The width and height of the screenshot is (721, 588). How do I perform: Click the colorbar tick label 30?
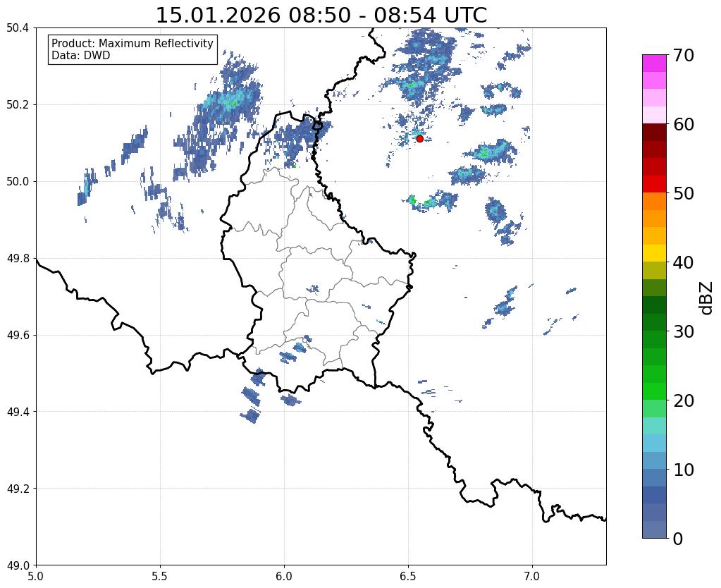click(x=684, y=331)
